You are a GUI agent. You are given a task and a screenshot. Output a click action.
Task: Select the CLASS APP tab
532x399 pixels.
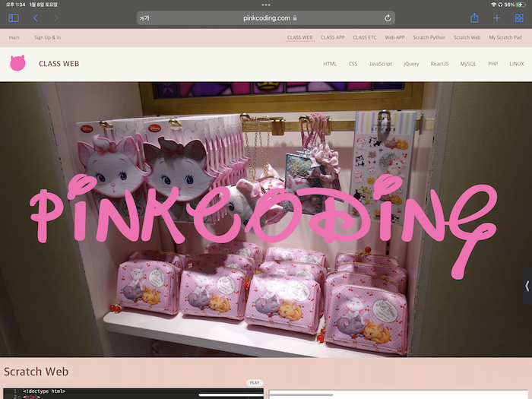(x=333, y=38)
